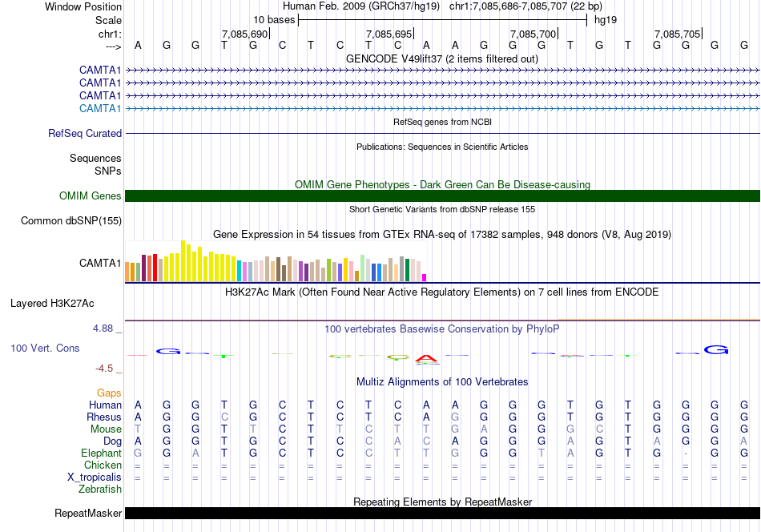Click the RepeatMasker track label

(88, 513)
